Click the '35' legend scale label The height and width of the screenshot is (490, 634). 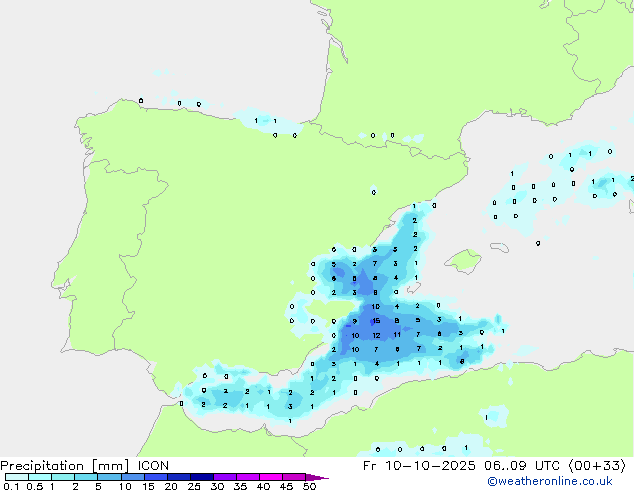[240, 486]
